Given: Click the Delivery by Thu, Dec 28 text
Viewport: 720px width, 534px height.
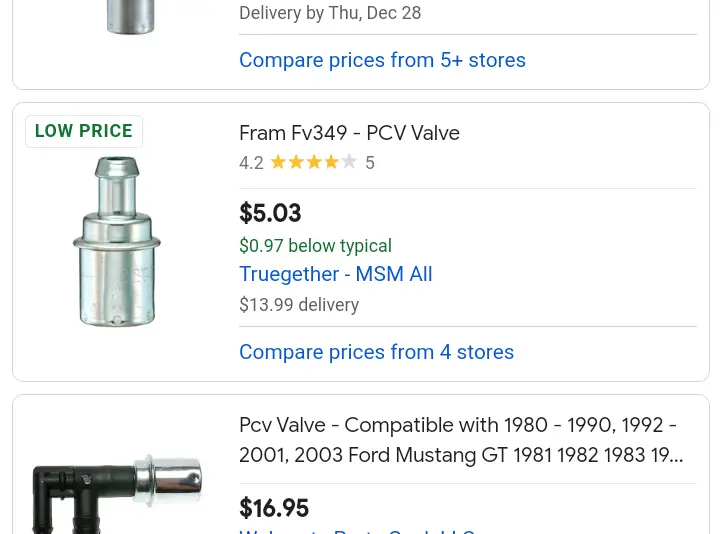Looking at the screenshot, I should point(330,13).
